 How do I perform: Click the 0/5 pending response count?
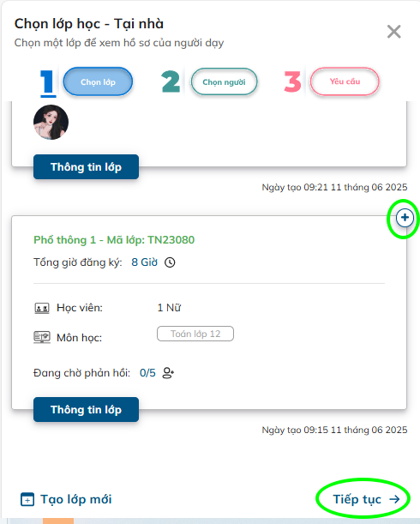point(147,372)
